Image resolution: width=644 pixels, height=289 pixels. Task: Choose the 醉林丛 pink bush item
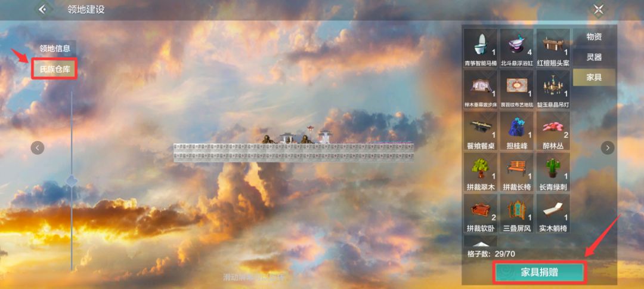(x=553, y=131)
